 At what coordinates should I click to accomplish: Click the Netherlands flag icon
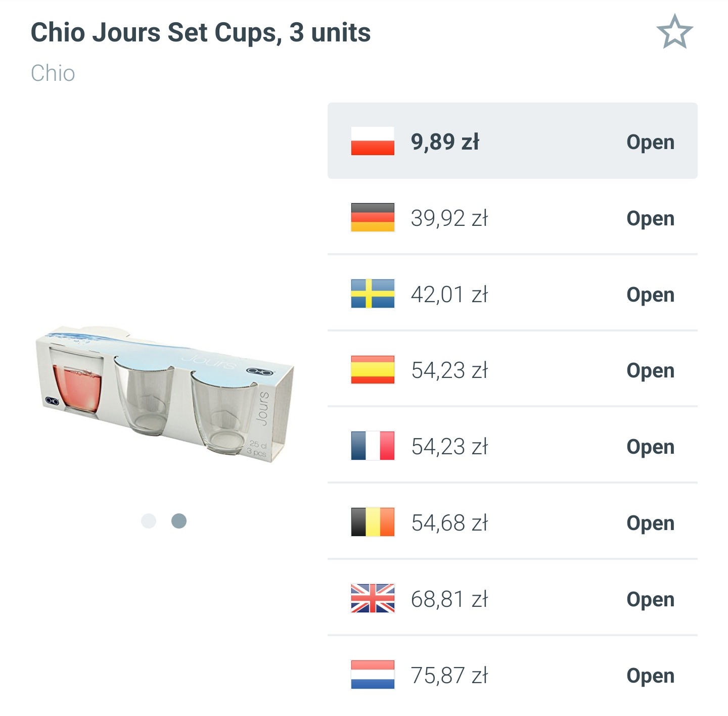372,676
